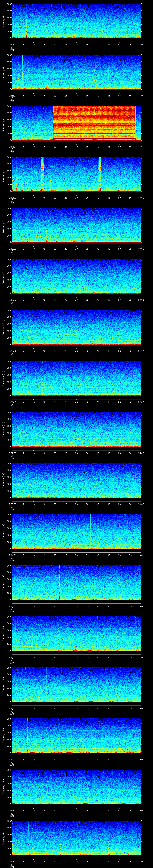
Task: Click the 19:22:00 start time label
Action: coord(12,453)
